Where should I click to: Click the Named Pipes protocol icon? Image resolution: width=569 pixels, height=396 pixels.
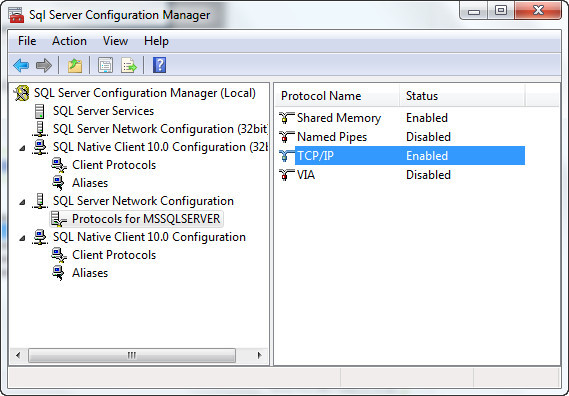pyautogui.click(x=286, y=137)
